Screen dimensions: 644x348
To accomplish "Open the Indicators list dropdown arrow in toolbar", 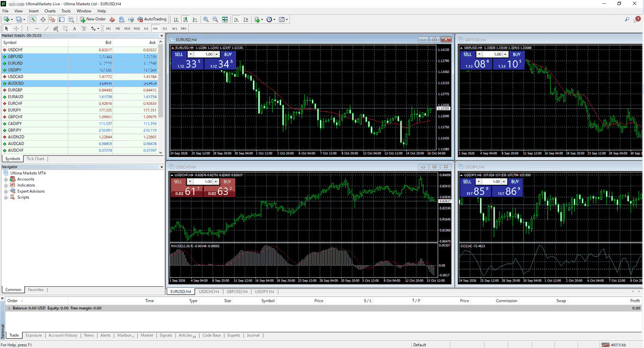I will coord(262,19).
